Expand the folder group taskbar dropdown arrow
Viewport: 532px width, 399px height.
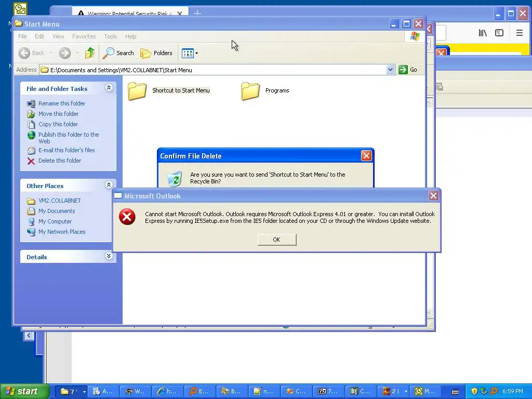coord(84,392)
